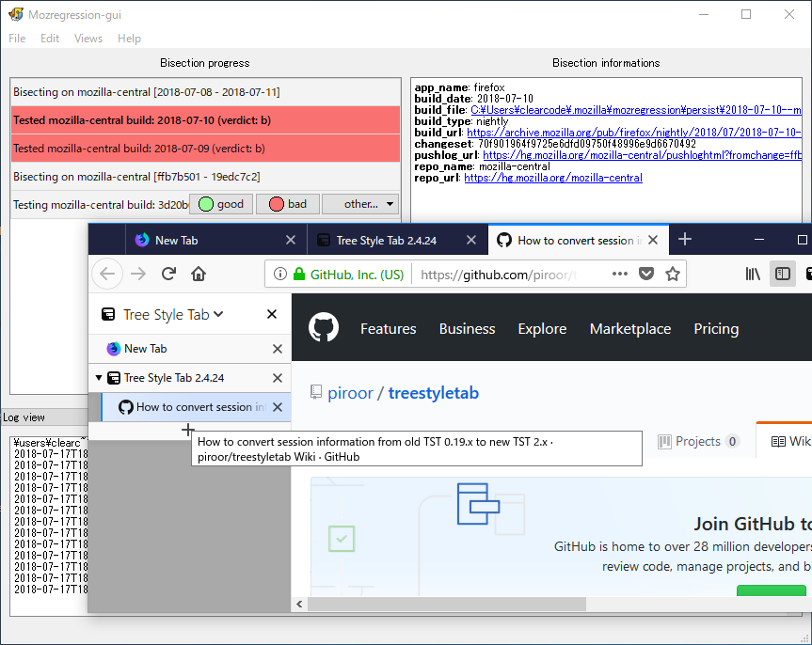
Task: Open GitHub Marketplace page
Action: point(630,329)
